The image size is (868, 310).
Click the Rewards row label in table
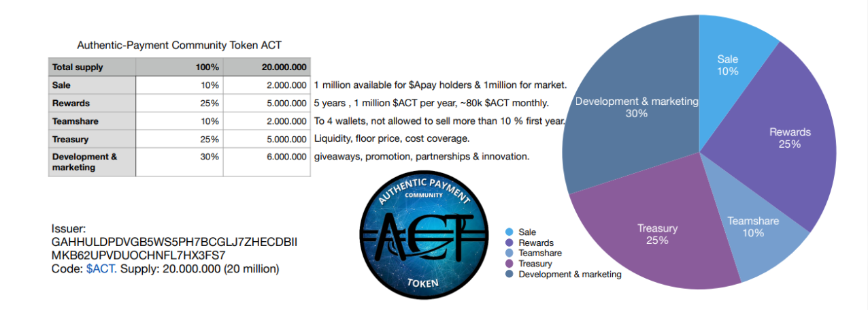click(x=92, y=104)
